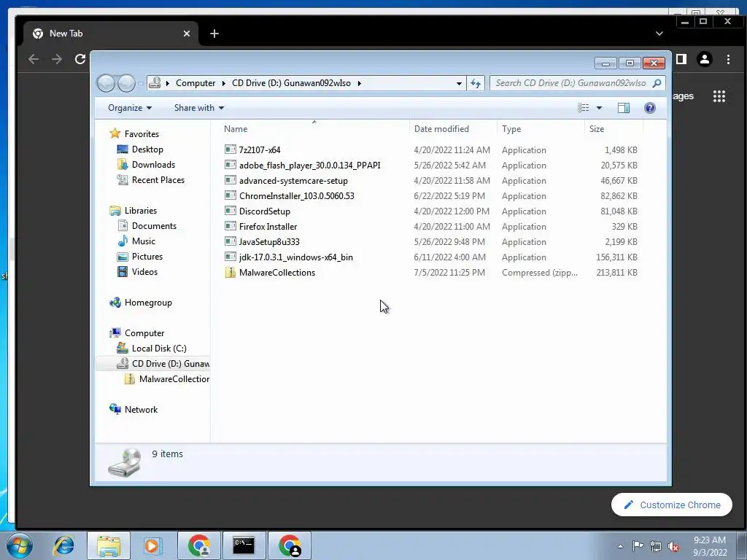Click Customize Chrome button
This screenshot has height=560, width=747.
coord(672,505)
